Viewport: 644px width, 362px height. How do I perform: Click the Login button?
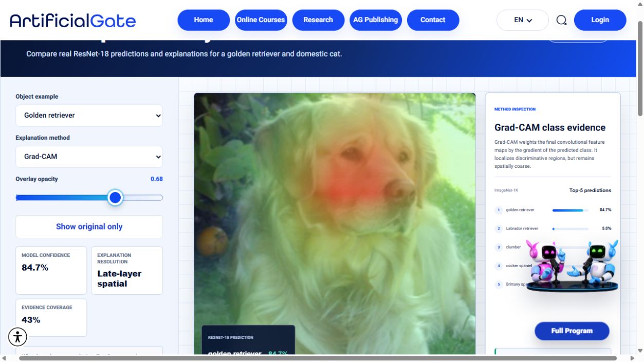click(x=600, y=20)
